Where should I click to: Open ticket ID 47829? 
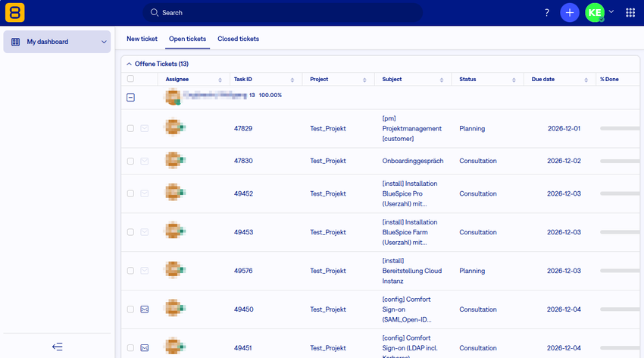coord(243,128)
